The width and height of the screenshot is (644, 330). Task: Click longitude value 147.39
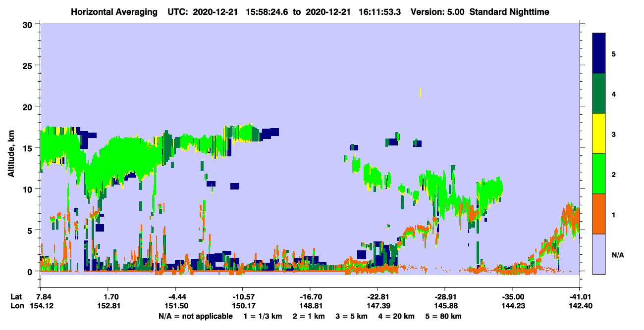pyautogui.click(x=378, y=306)
